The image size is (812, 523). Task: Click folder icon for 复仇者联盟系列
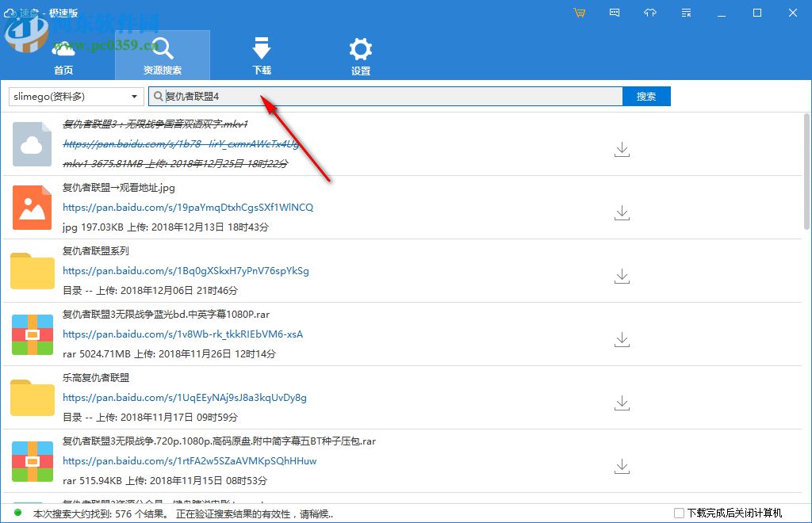(32, 270)
